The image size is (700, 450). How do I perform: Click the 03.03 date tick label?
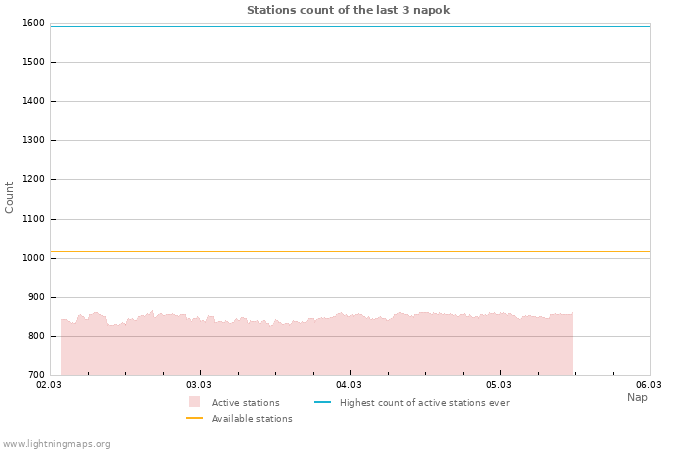pyautogui.click(x=199, y=384)
